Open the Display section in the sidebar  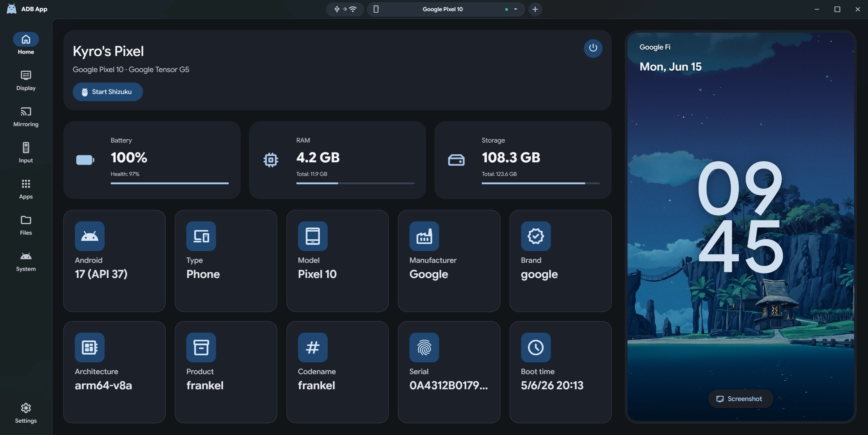coord(26,80)
